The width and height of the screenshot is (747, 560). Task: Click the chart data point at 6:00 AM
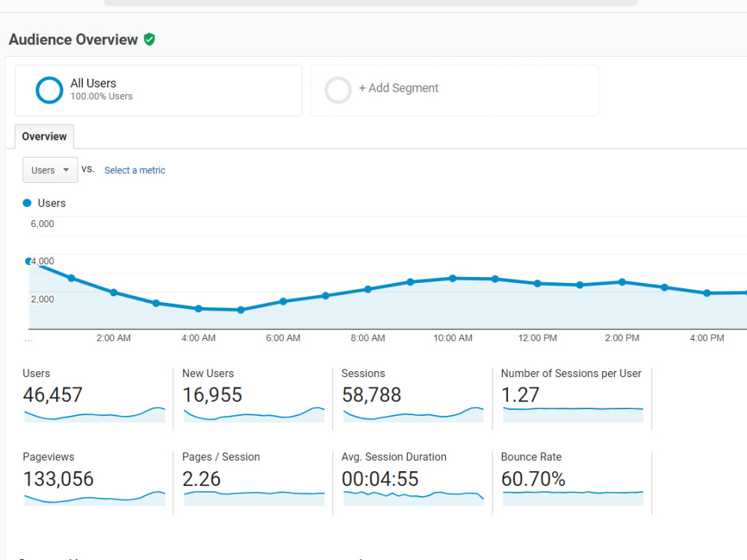(283, 302)
